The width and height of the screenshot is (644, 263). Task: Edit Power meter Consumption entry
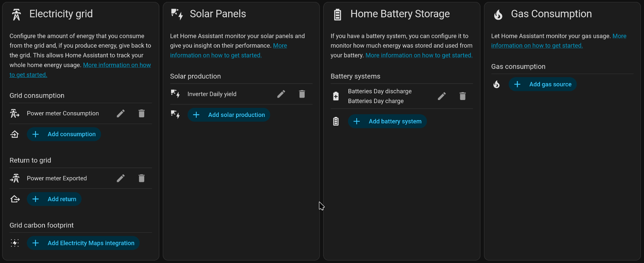(x=121, y=113)
